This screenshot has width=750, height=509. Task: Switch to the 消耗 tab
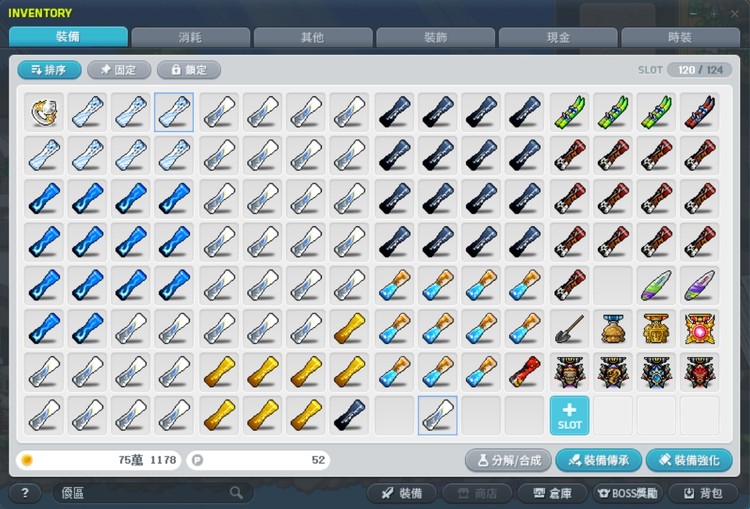point(190,37)
